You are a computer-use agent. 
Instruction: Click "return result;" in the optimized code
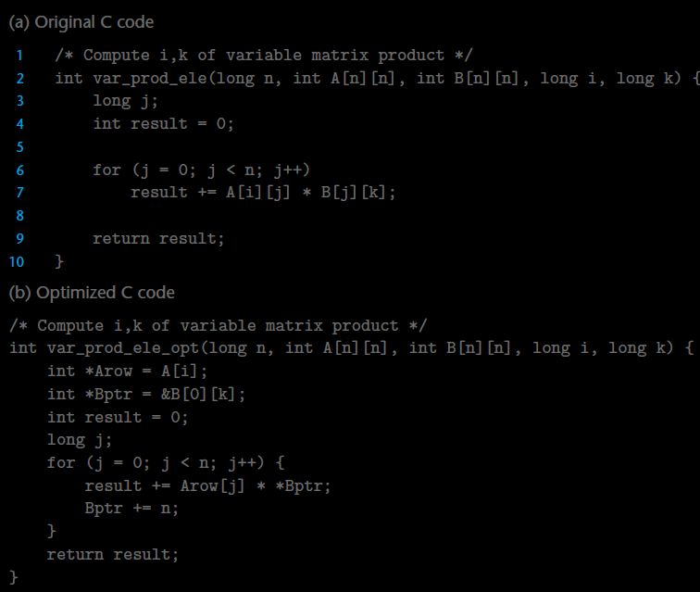point(112,554)
